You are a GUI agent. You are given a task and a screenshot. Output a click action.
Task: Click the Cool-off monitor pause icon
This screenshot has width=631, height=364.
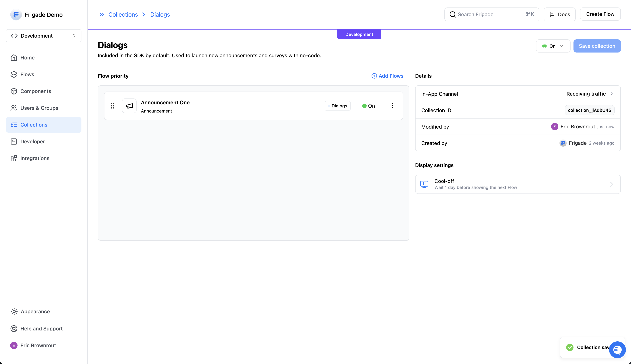pyautogui.click(x=424, y=184)
